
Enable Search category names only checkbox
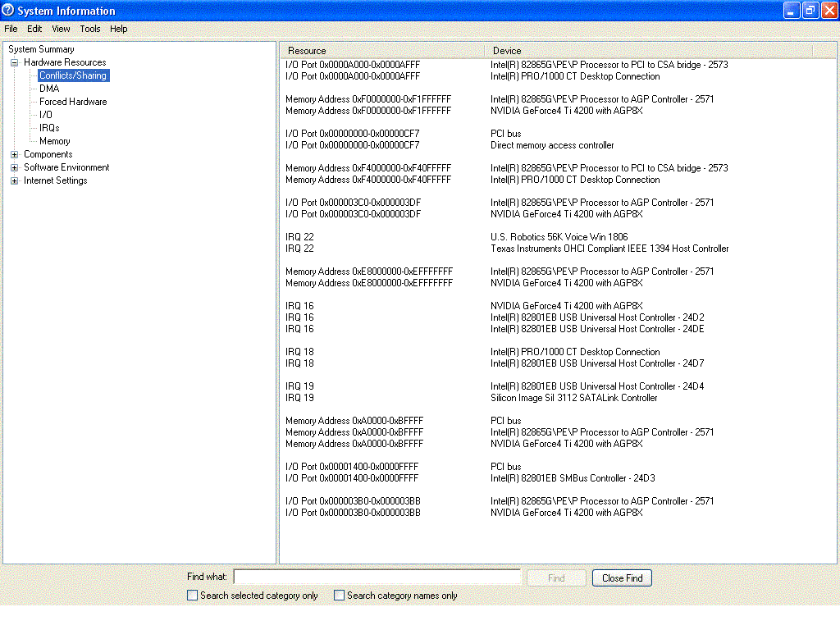(339, 596)
